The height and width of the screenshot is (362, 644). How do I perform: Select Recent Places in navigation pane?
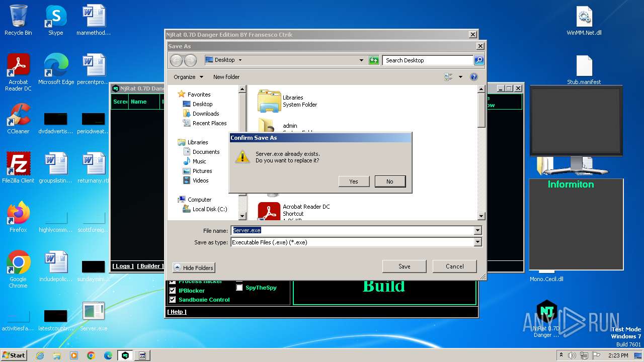pyautogui.click(x=205, y=123)
